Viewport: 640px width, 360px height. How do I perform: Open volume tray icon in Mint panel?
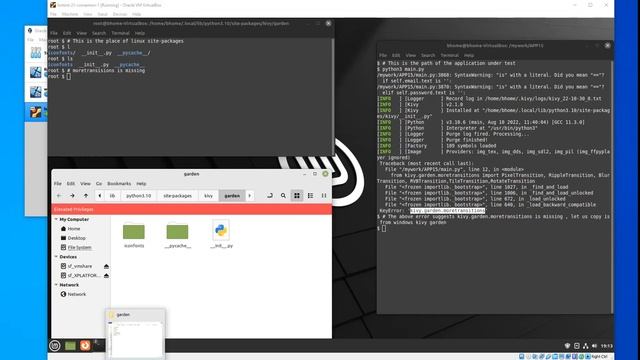coord(594,346)
